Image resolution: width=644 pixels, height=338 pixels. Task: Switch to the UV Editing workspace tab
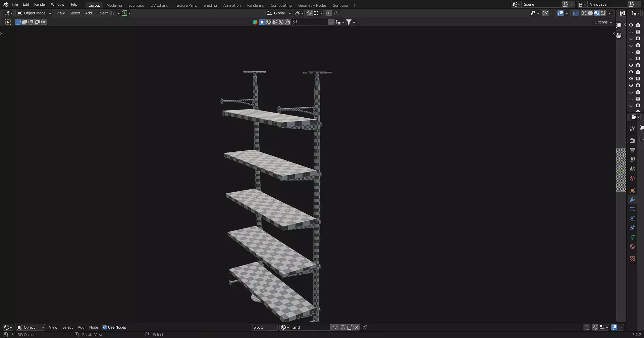tap(159, 5)
